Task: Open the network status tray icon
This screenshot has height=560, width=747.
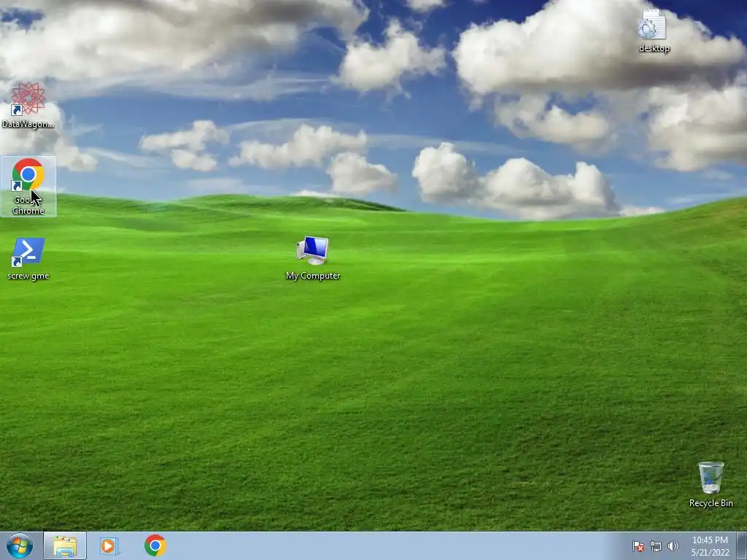Action: click(x=656, y=546)
